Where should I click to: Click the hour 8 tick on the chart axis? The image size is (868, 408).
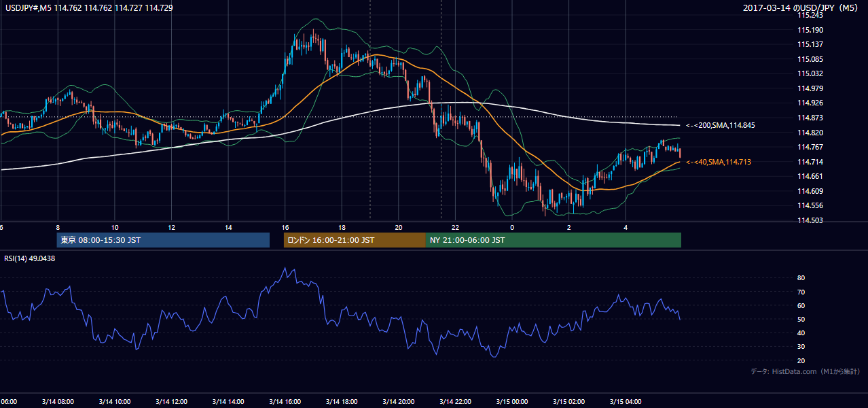coord(58,227)
